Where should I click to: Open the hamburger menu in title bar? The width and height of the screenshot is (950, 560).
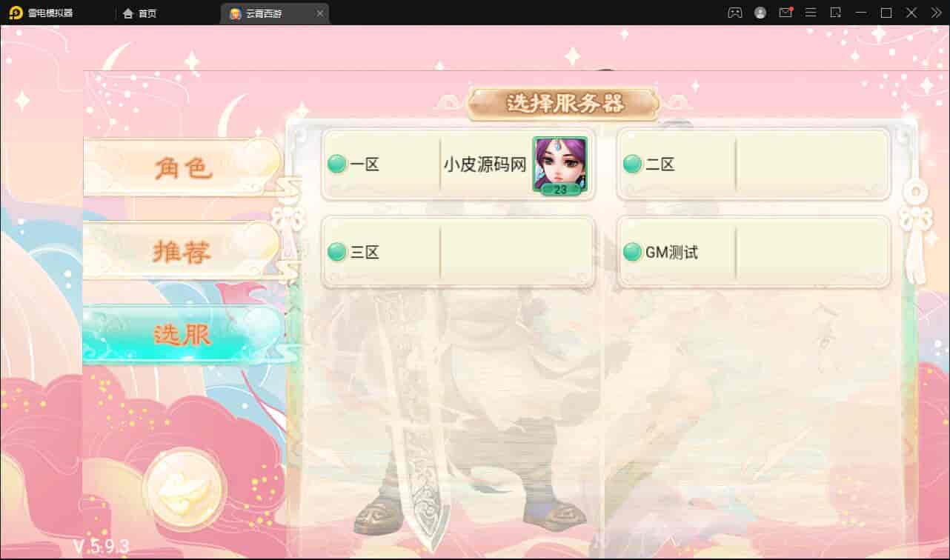pyautogui.click(x=811, y=13)
